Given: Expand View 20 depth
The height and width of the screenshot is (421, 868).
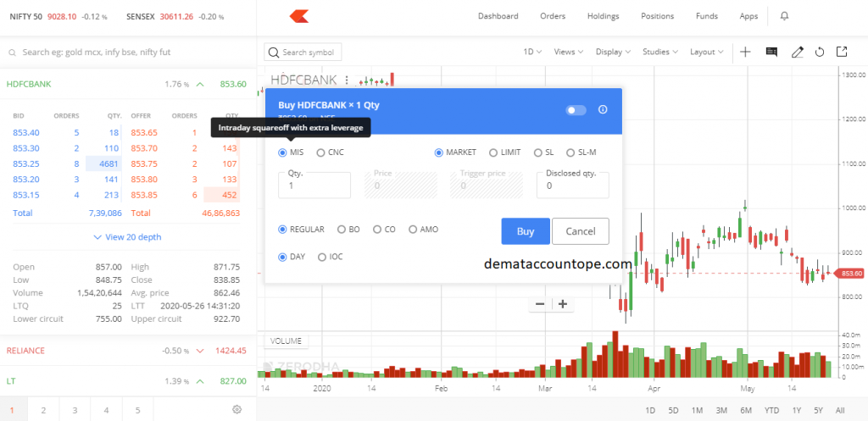Looking at the screenshot, I should tap(127, 237).
